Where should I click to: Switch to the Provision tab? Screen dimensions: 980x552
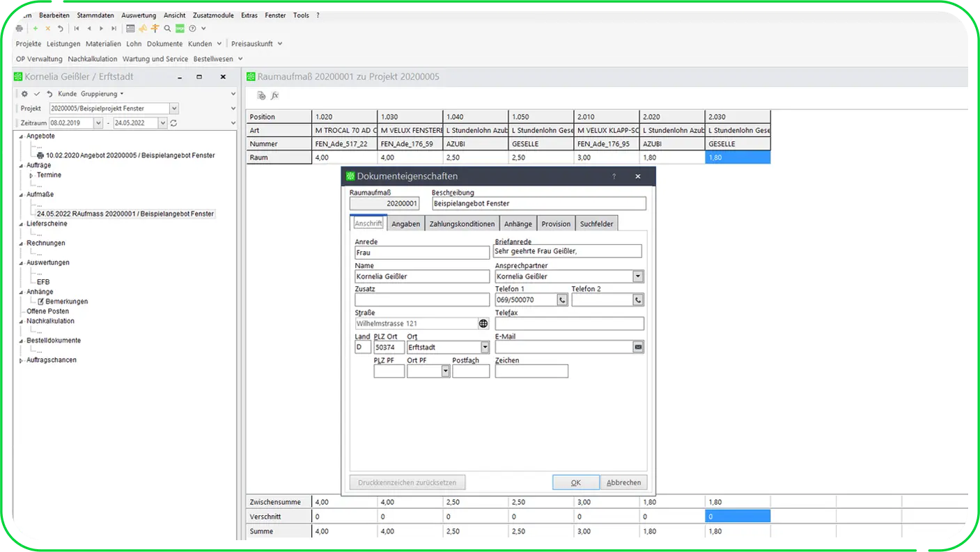coord(556,223)
